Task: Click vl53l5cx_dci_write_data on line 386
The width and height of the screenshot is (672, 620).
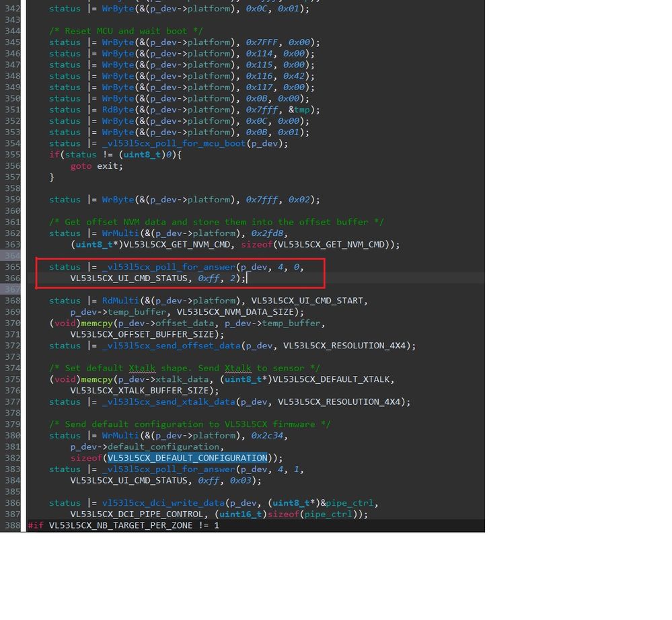Action: pyautogui.click(x=163, y=503)
